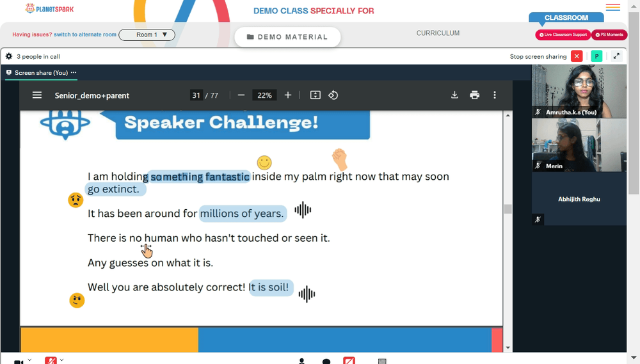Click the Speaker Challenge! heading

coord(221,122)
